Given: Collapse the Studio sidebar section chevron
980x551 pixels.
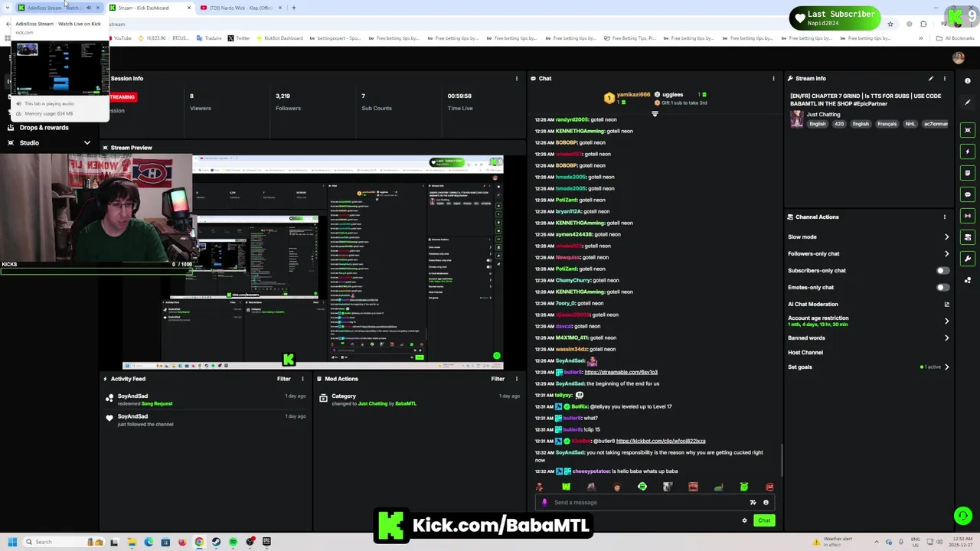Looking at the screenshot, I should pyautogui.click(x=87, y=143).
